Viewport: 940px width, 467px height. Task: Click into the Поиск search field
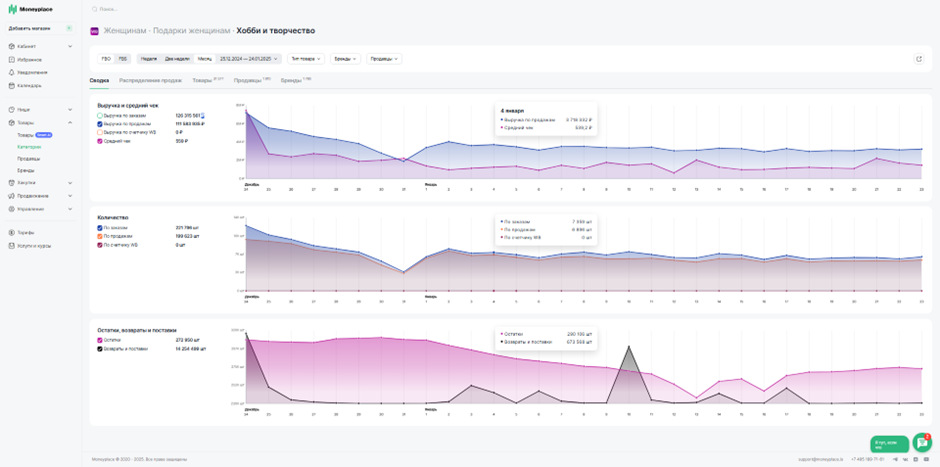coord(240,10)
